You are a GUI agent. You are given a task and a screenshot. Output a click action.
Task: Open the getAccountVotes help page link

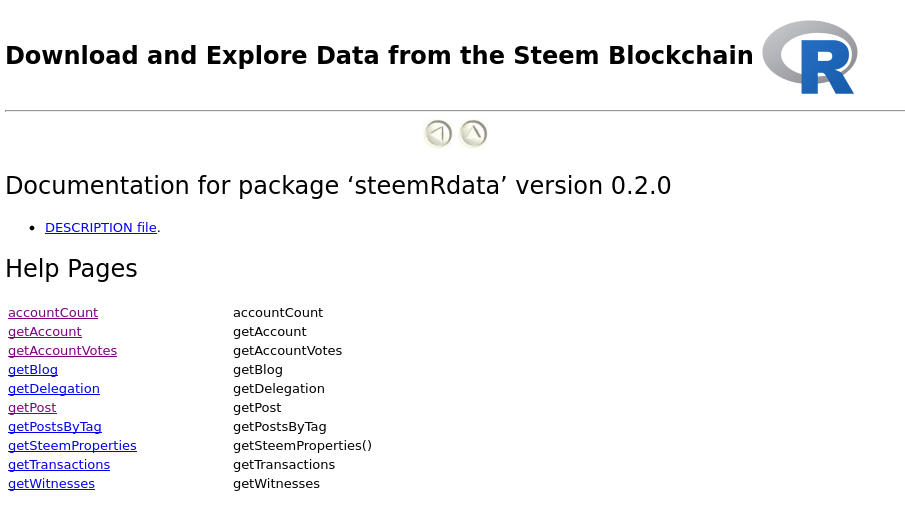(62, 351)
